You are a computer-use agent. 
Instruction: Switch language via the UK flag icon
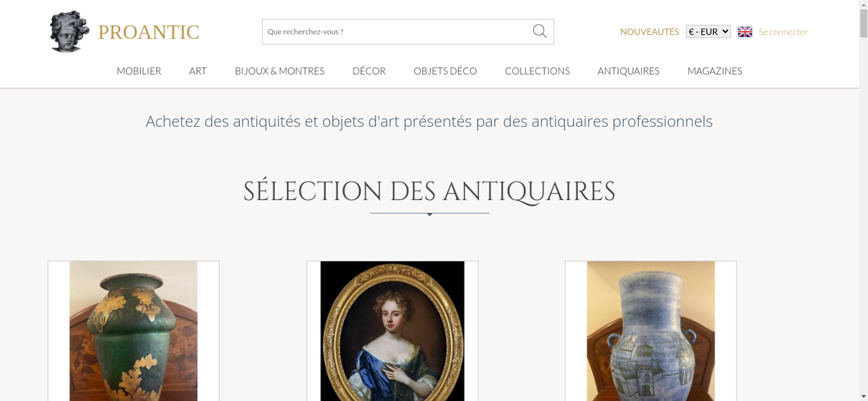745,32
